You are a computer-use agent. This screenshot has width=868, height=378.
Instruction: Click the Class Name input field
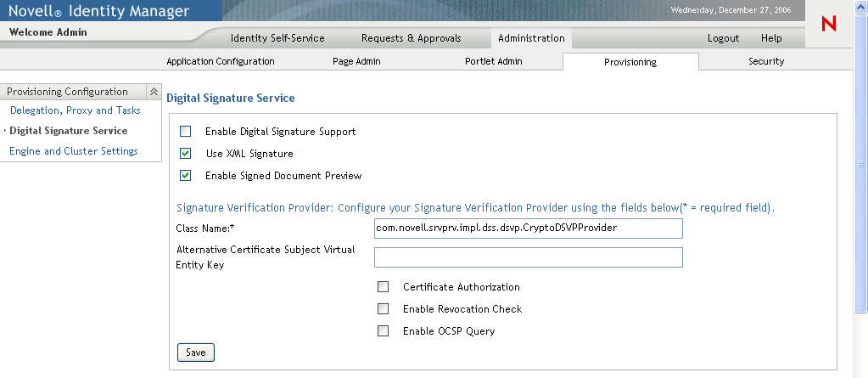pos(528,228)
